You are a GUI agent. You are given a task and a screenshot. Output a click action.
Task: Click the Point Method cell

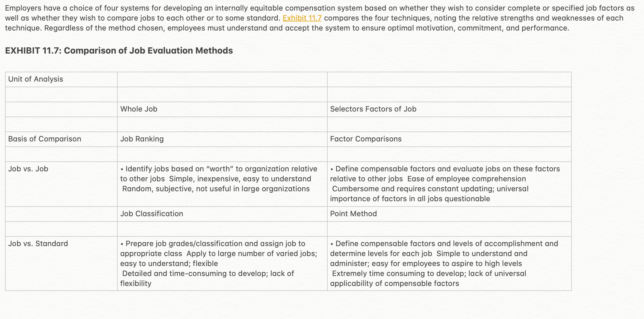(x=449, y=214)
